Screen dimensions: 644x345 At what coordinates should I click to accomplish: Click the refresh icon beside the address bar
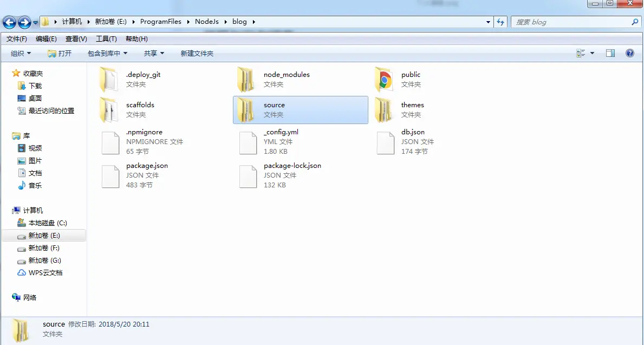(x=500, y=22)
